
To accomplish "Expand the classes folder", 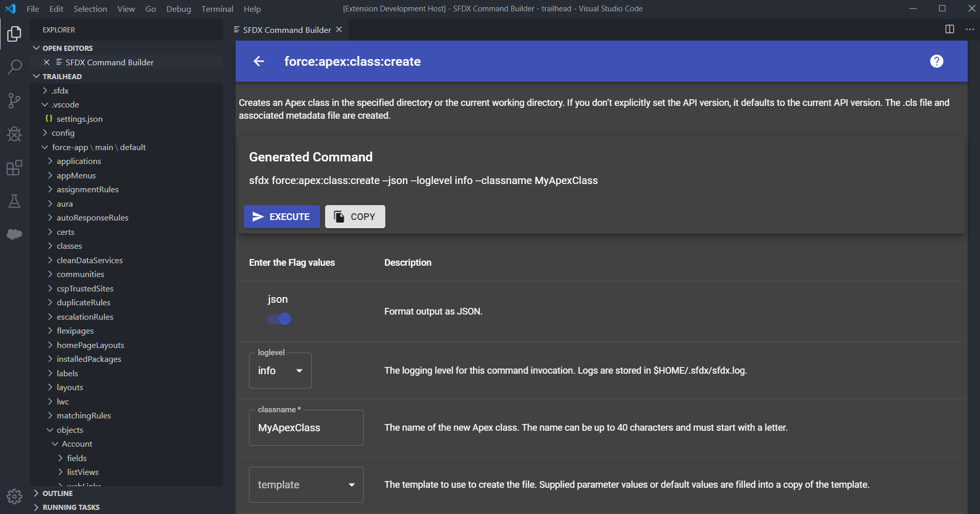I will pos(126,246).
